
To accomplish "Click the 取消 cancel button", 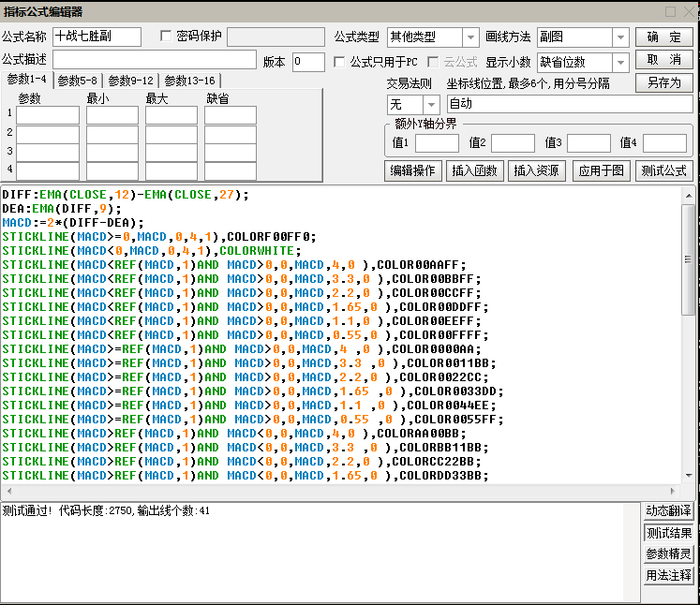I will point(663,60).
